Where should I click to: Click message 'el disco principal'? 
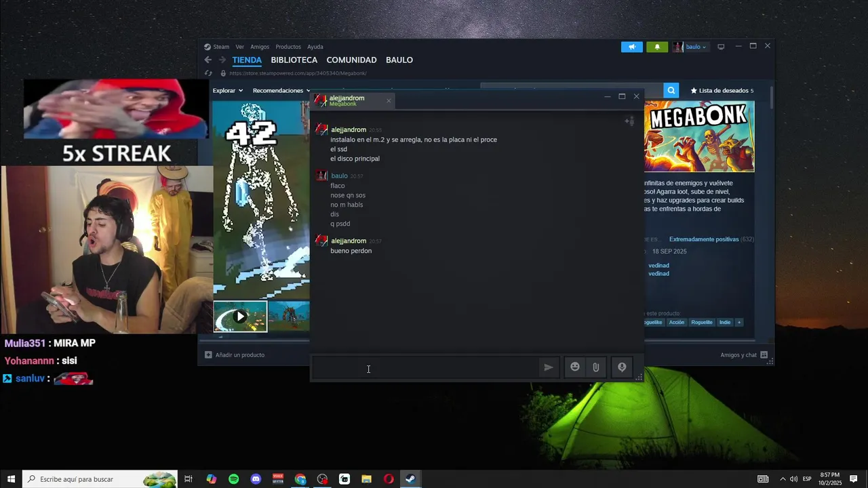click(x=355, y=159)
